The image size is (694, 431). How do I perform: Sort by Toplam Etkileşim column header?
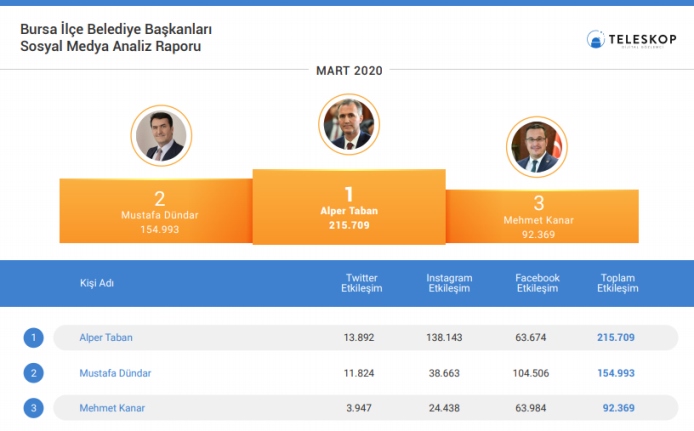(617, 283)
